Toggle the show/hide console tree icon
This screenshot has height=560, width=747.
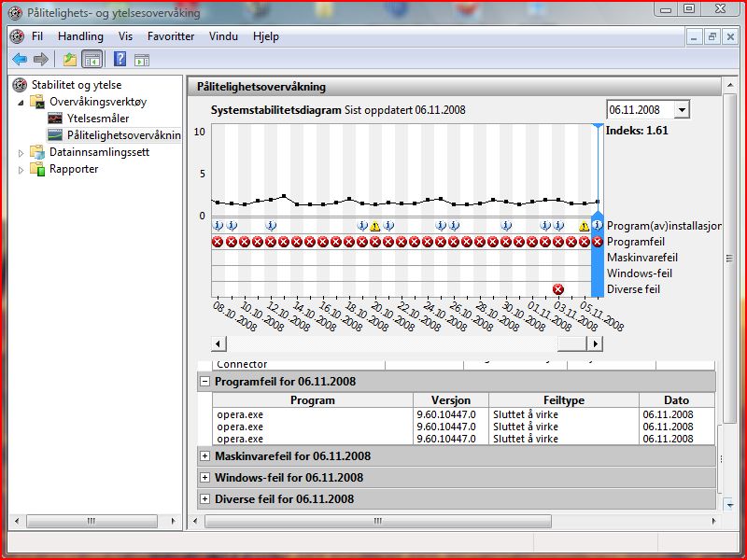[92, 60]
